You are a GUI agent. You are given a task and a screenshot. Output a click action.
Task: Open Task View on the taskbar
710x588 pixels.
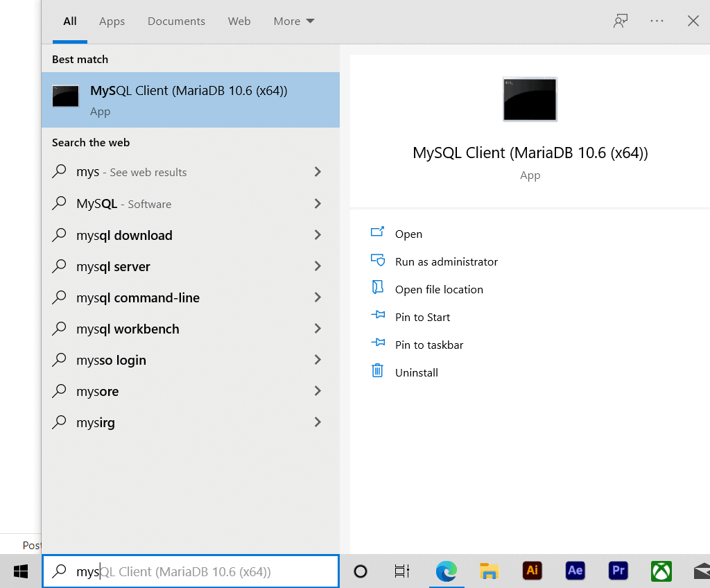pos(402,571)
